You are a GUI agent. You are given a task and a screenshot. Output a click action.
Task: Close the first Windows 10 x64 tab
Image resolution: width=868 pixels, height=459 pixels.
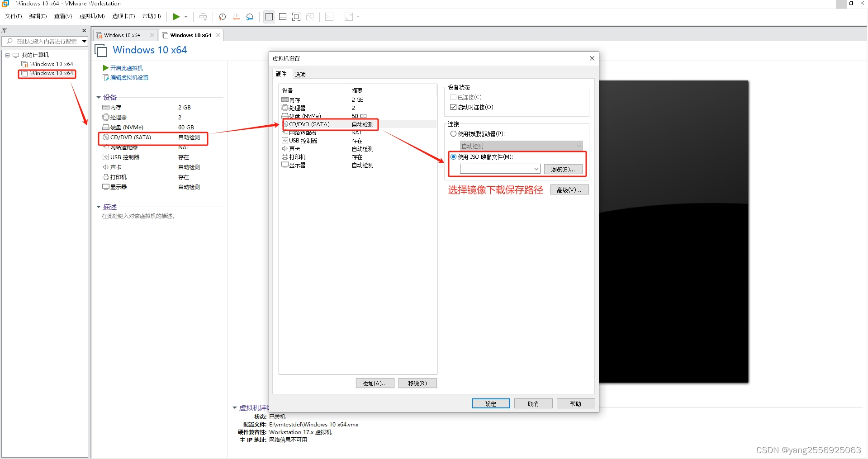[x=152, y=35]
